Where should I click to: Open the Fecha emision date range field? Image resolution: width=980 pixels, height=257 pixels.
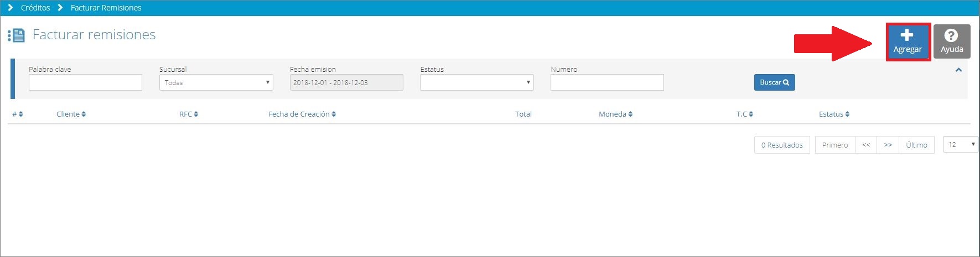[x=346, y=82]
